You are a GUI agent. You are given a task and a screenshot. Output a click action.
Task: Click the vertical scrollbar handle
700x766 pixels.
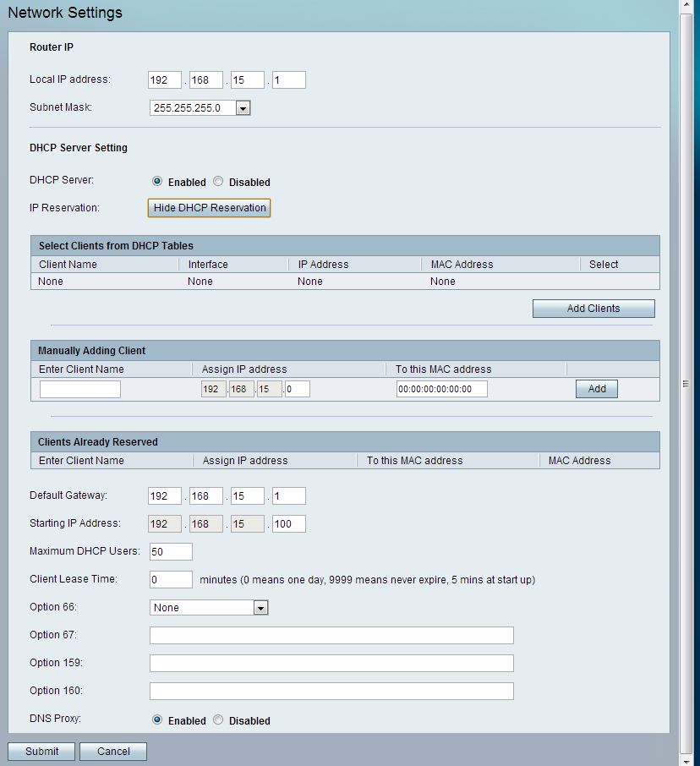pos(686,383)
